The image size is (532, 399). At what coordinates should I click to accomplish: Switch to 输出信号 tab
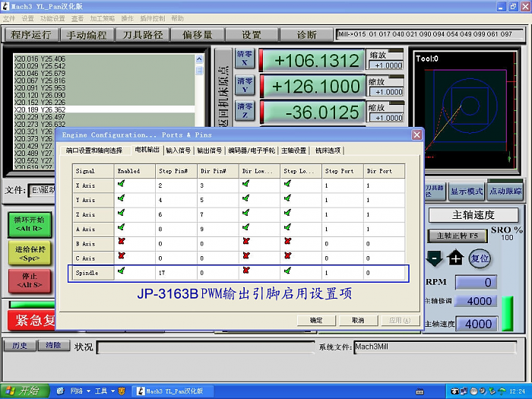(209, 150)
